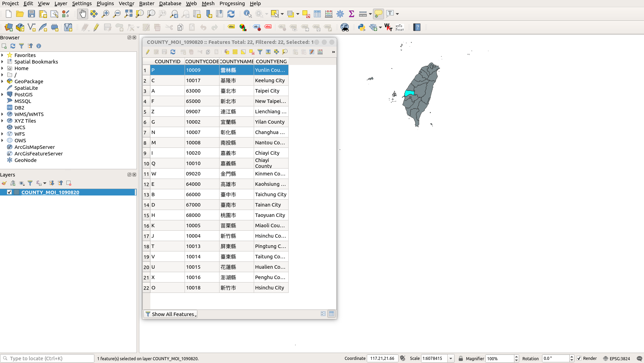Switch attribute table to table view
This screenshot has height=363, width=644.
tap(332, 314)
